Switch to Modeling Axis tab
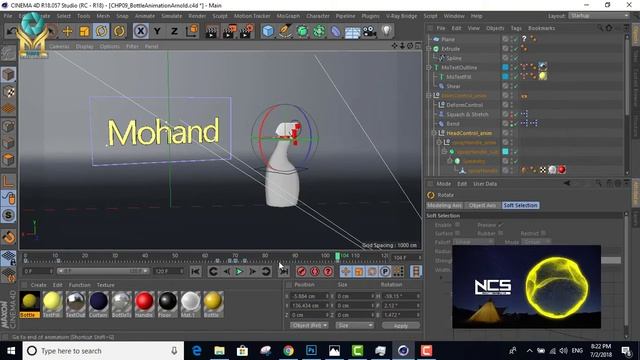This screenshot has width=640, height=360. 444,205
